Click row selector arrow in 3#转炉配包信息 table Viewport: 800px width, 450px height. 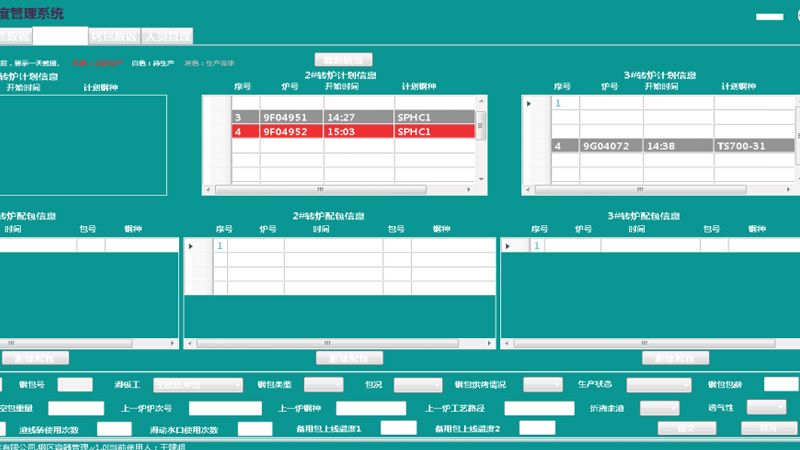(508, 245)
